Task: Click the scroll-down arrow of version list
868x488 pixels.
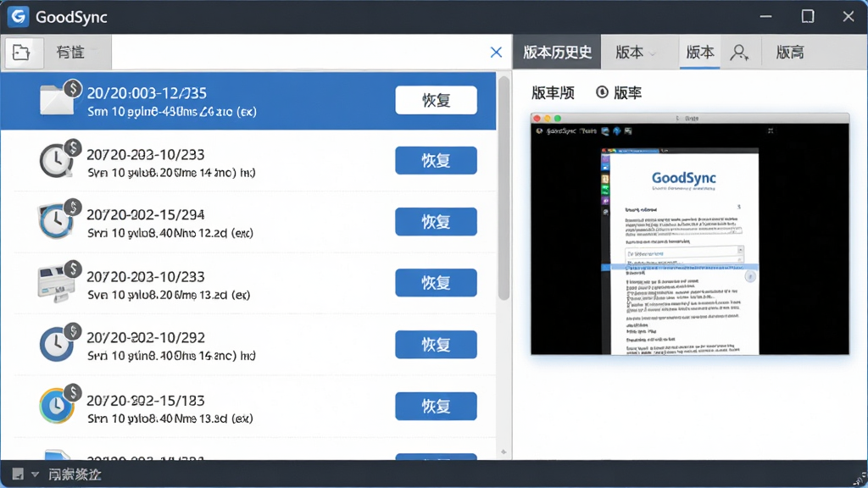Action: 504,452
